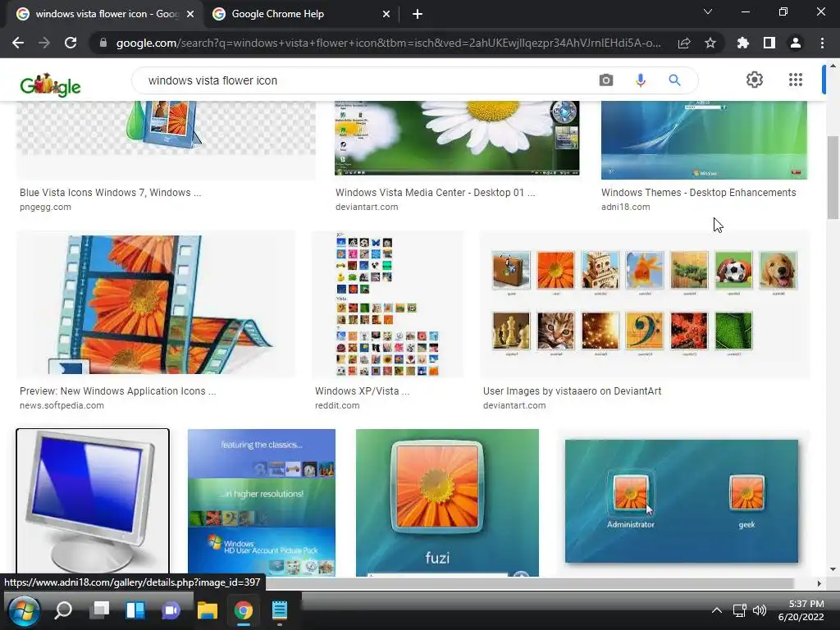Select the fuzi login flower thumbnail
The height and width of the screenshot is (630, 840).
pyautogui.click(x=447, y=503)
